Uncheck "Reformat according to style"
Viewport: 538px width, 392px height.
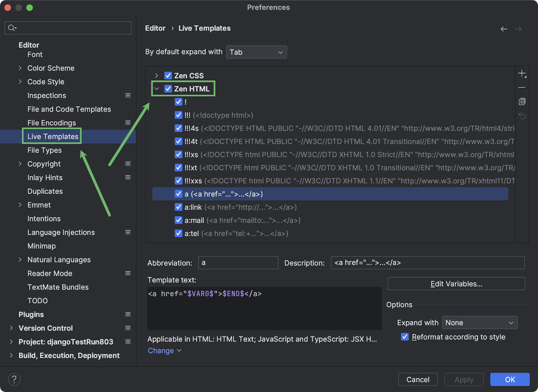point(405,337)
